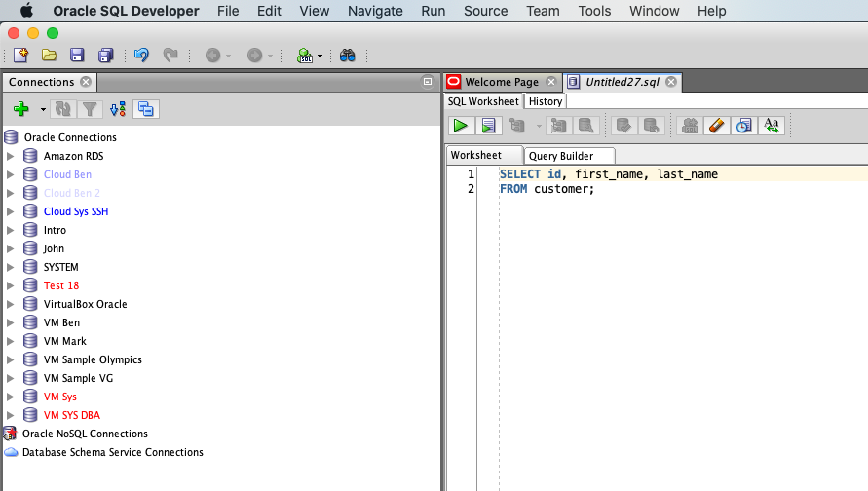Expand the VM Sample Olympics node
The image size is (868, 491).
(11, 359)
